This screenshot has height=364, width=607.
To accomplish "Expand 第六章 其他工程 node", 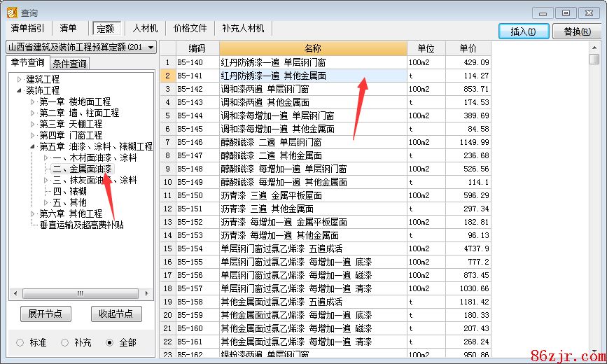I will [x=32, y=213].
